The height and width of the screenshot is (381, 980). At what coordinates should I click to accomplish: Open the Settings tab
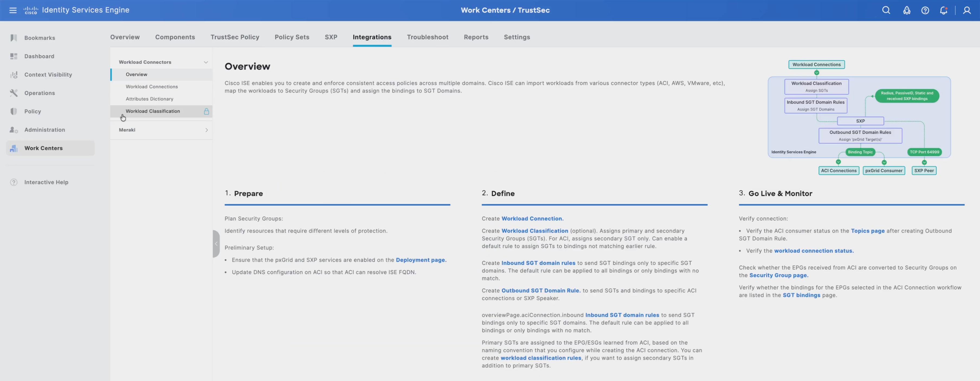tap(517, 37)
